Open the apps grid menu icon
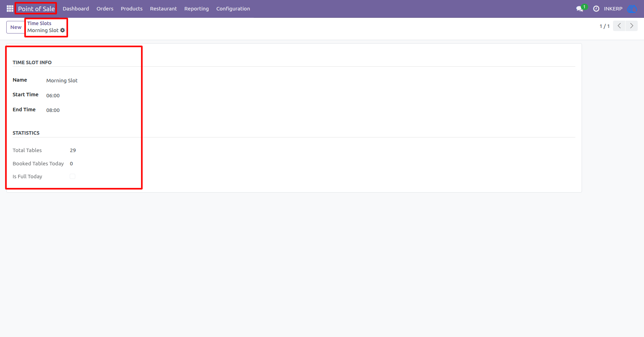 [10, 9]
